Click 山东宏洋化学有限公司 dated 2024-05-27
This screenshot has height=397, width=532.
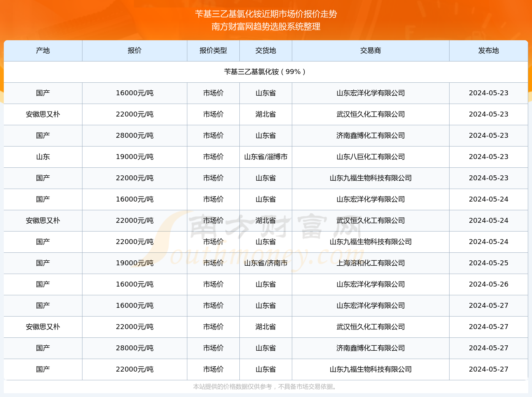click(370, 306)
